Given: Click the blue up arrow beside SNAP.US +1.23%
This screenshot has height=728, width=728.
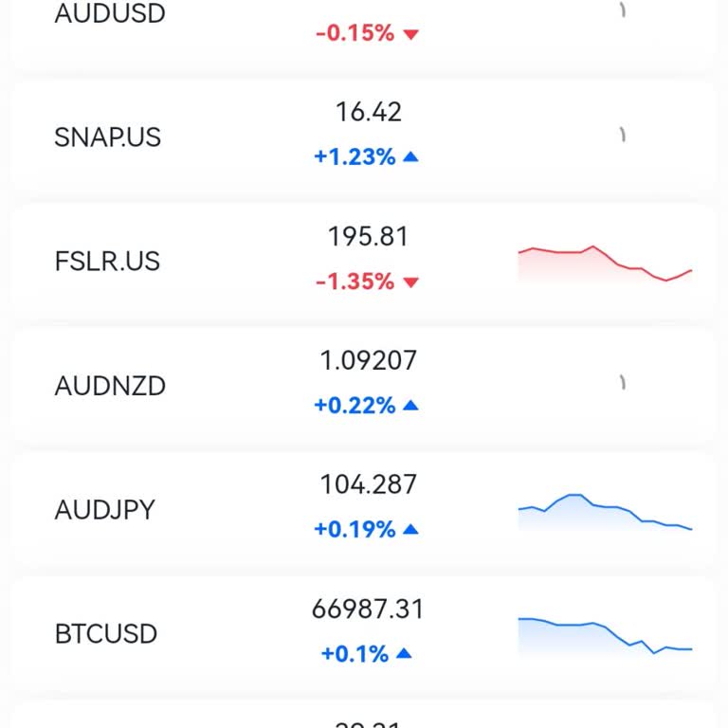Looking at the screenshot, I should (410, 157).
